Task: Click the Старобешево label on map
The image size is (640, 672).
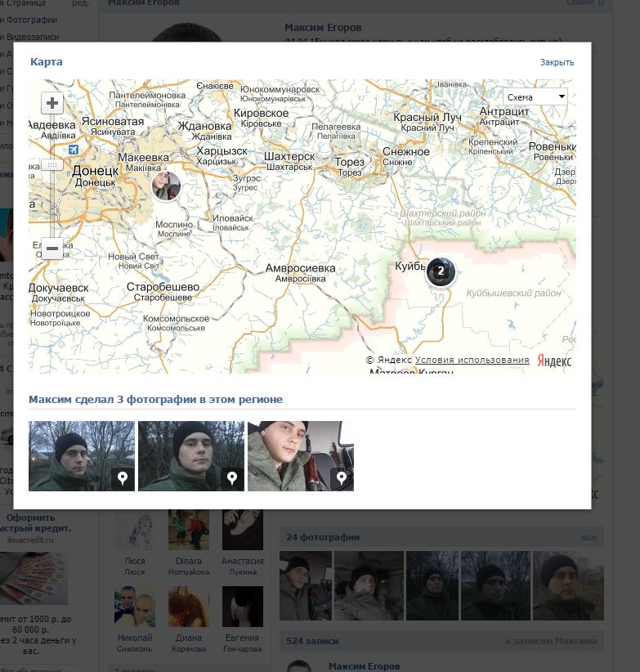Action: pos(163,287)
